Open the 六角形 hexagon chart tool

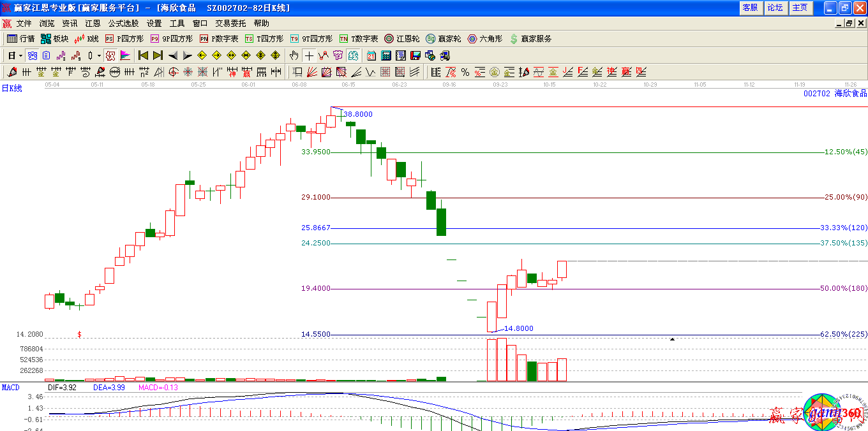point(484,39)
